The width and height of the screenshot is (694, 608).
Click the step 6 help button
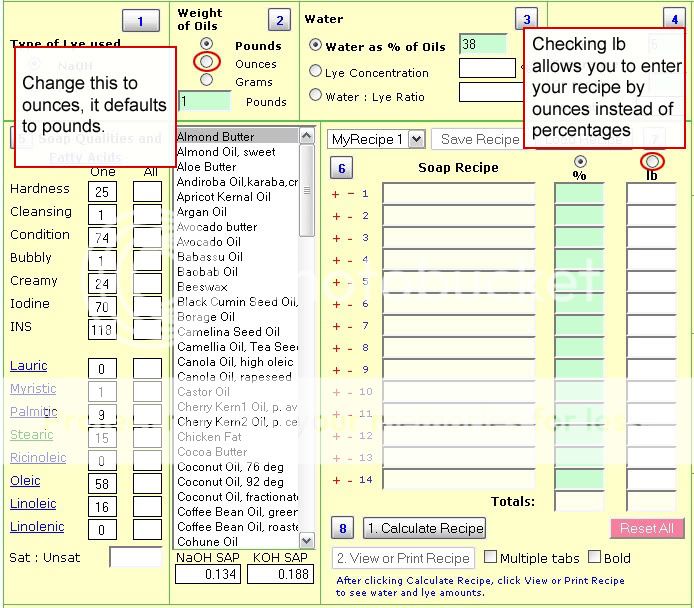click(x=342, y=168)
